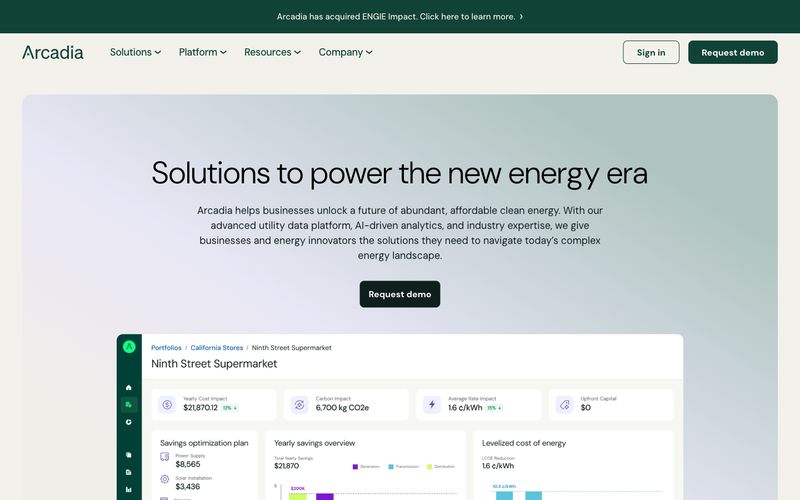The image size is (800, 500).
Task: Select the highlighted portfolios icon in dashboard sidebar
Action: tap(129, 405)
